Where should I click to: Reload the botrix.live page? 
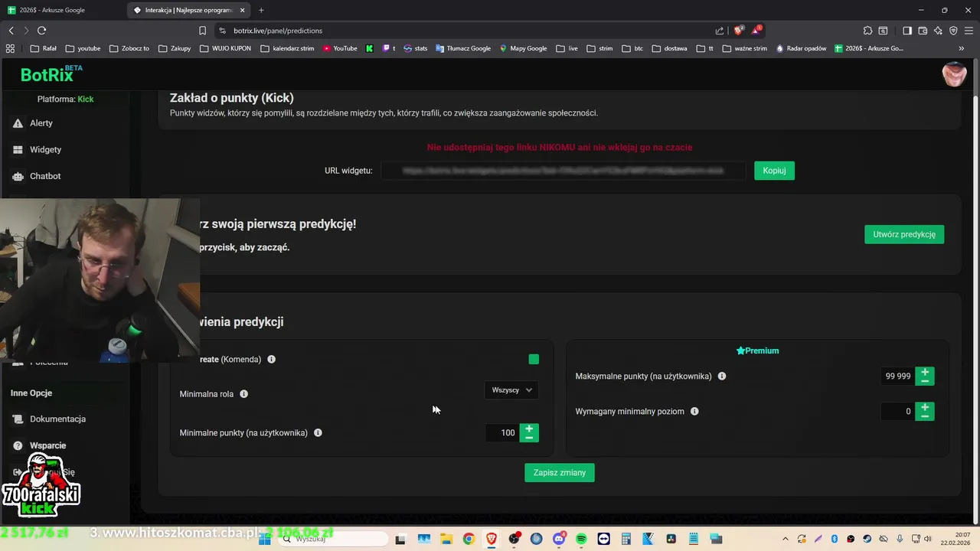(x=41, y=31)
